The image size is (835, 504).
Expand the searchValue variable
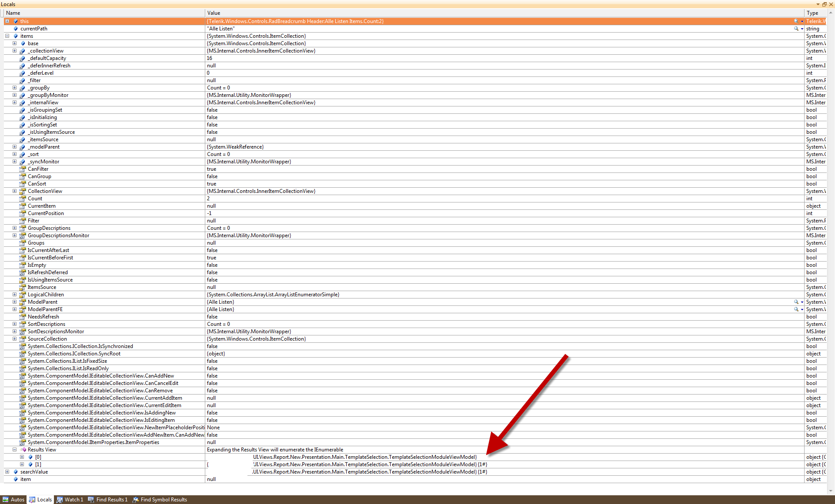point(7,472)
